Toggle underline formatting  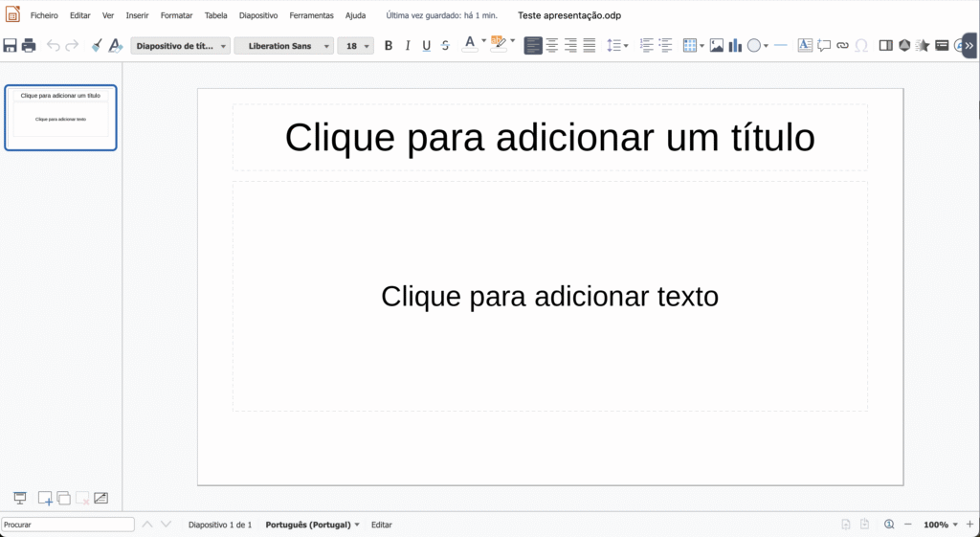point(427,45)
